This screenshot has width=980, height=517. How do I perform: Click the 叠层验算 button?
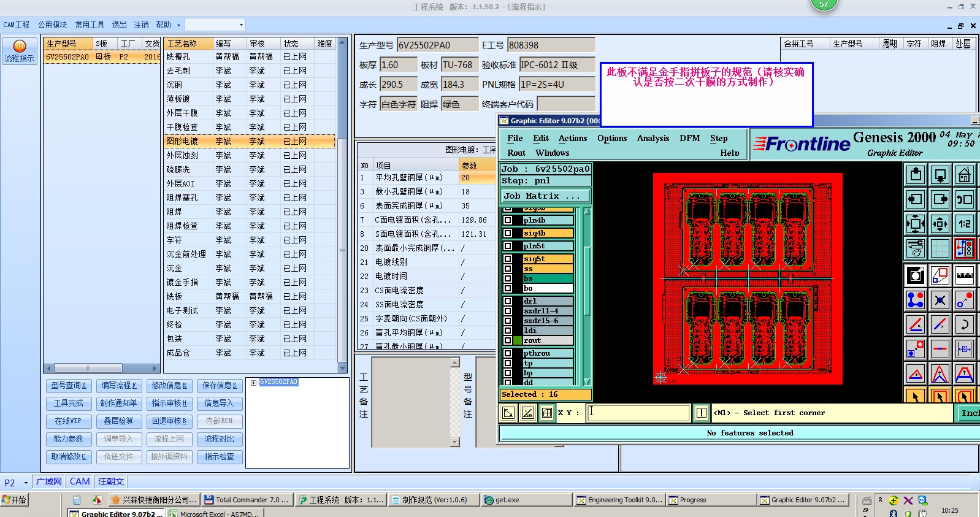point(119,421)
